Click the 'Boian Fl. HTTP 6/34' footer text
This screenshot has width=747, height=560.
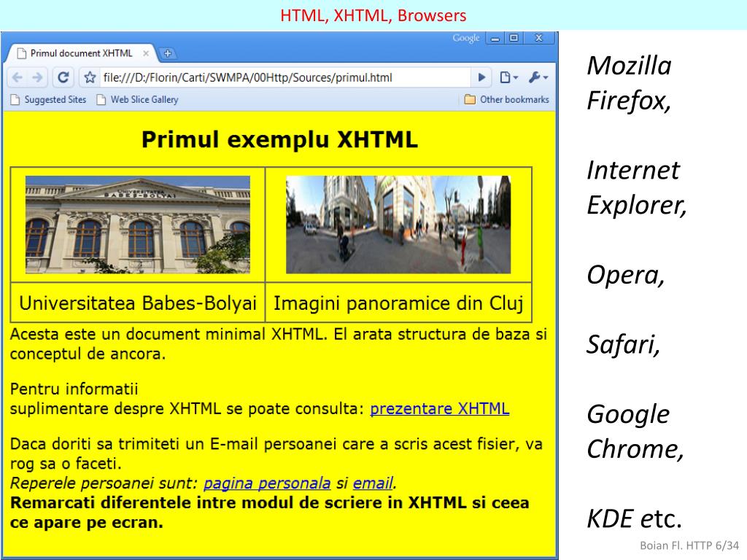pos(689,545)
